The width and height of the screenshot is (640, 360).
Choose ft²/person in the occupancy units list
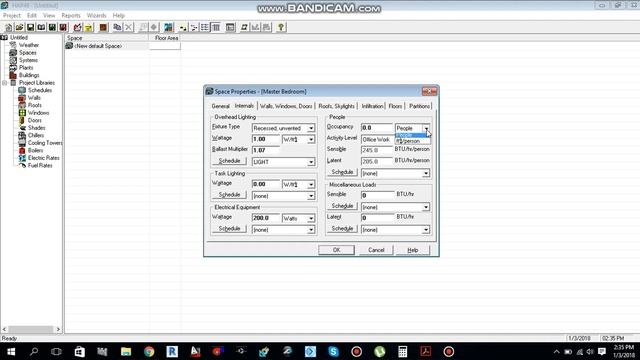coord(412,141)
